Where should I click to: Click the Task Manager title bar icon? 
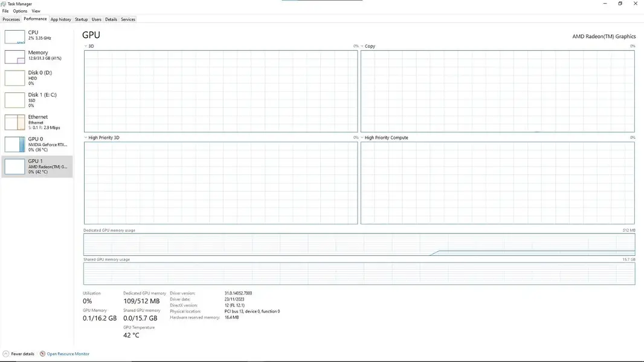click(x=3, y=4)
